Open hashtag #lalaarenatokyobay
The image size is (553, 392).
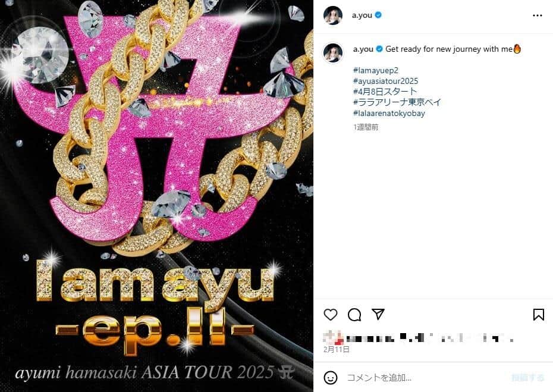389,113
